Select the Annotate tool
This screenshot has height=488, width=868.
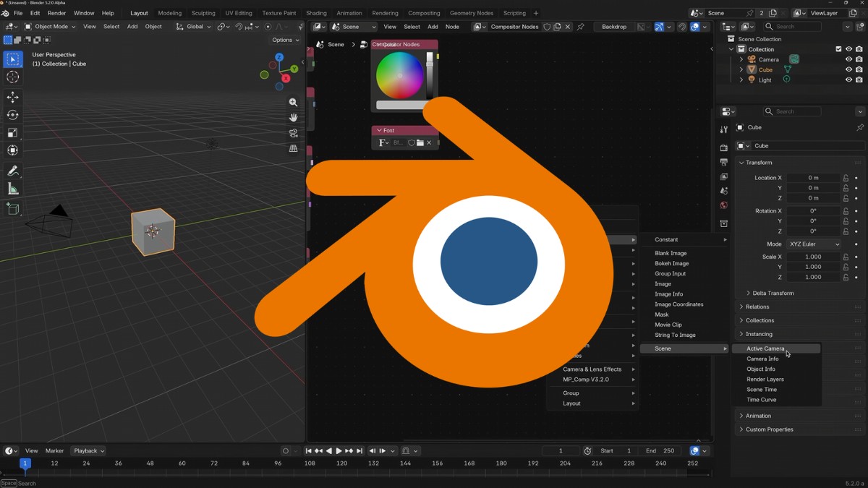(x=13, y=171)
